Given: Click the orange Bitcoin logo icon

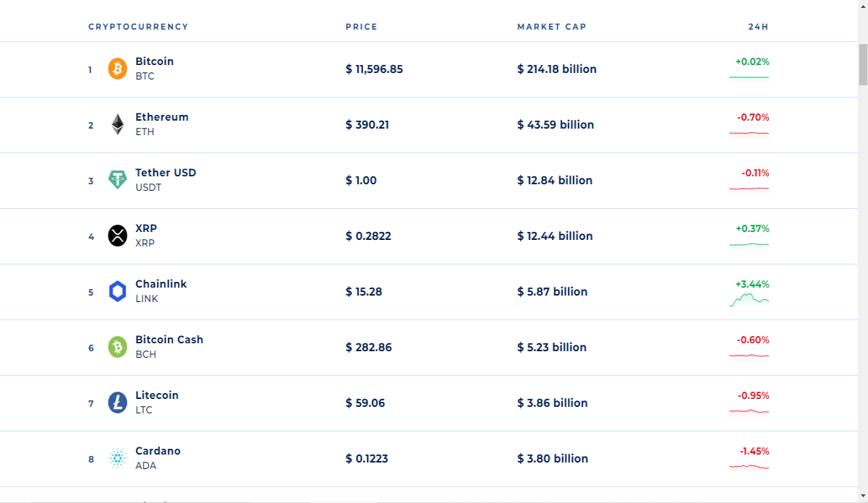Looking at the screenshot, I should click(x=117, y=69).
